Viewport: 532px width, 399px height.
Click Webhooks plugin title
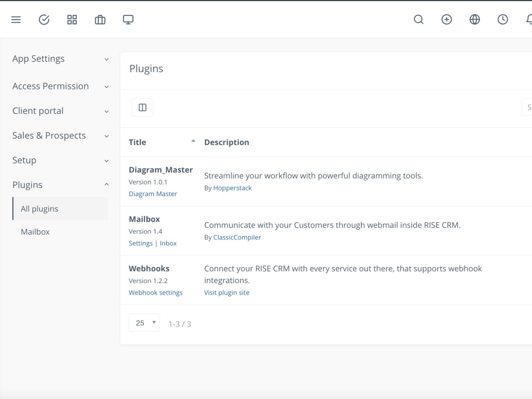click(x=149, y=268)
